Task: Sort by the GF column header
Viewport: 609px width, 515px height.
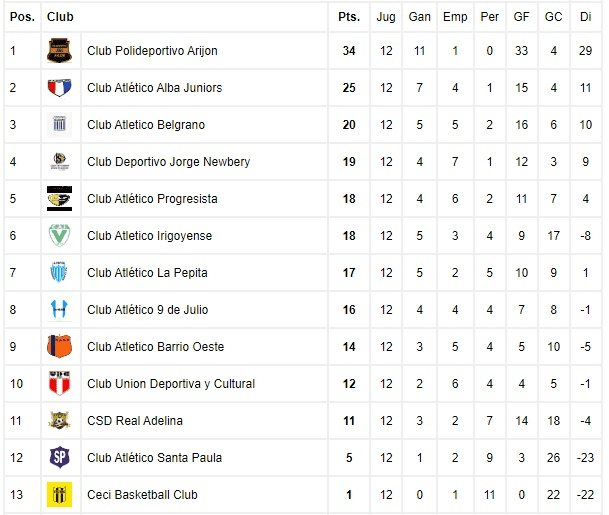Action: (521, 17)
